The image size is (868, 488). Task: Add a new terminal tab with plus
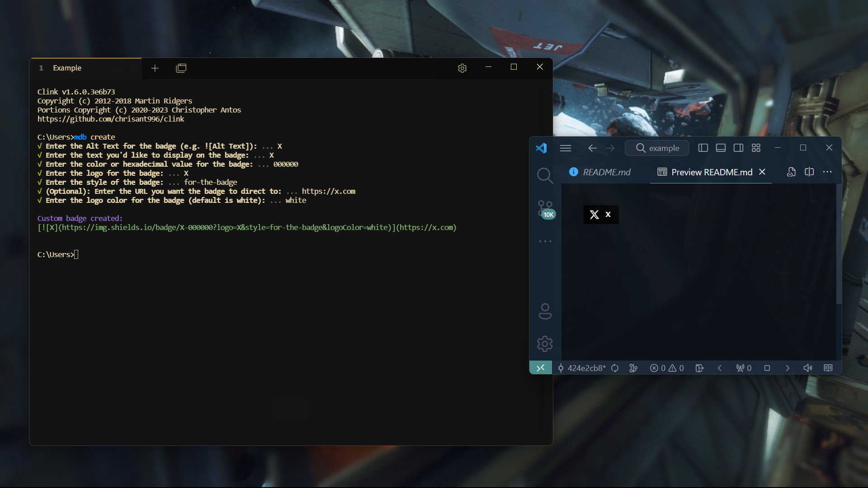[x=155, y=68]
